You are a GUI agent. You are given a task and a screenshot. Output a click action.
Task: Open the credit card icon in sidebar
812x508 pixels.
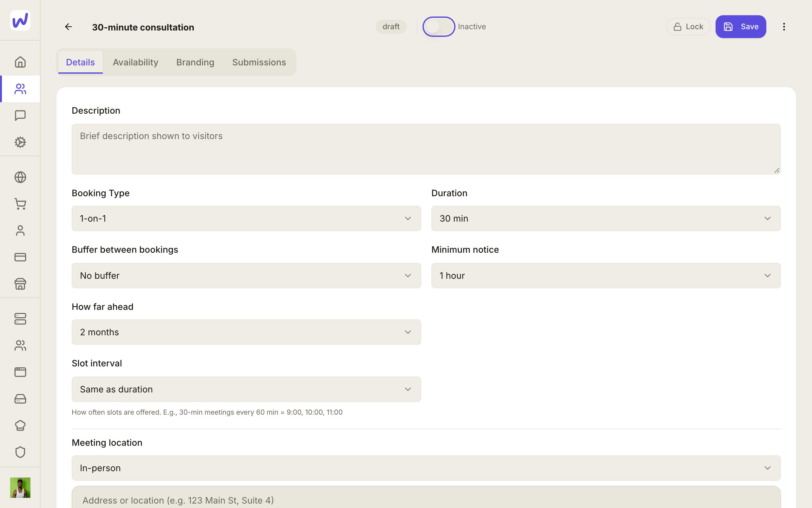[x=20, y=257]
